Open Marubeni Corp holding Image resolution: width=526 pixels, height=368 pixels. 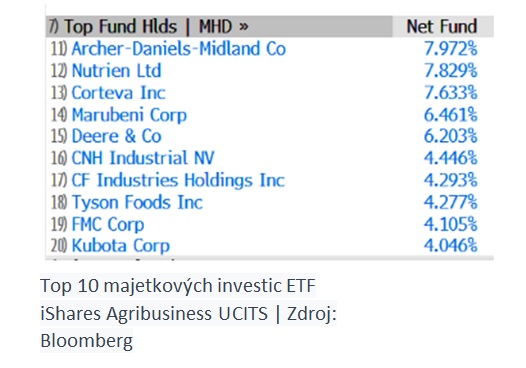(129, 115)
